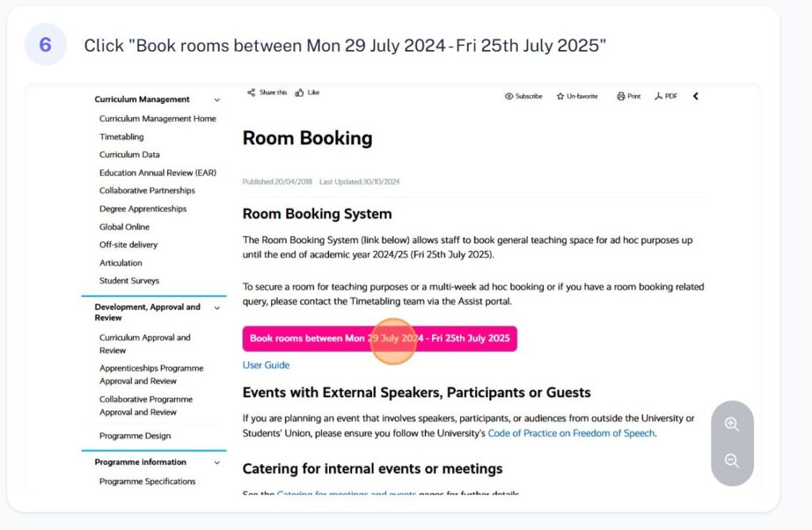This screenshot has width=812, height=530.
Task: Select Degree Apprenticeships in sidebar
Action: (143, 209)
